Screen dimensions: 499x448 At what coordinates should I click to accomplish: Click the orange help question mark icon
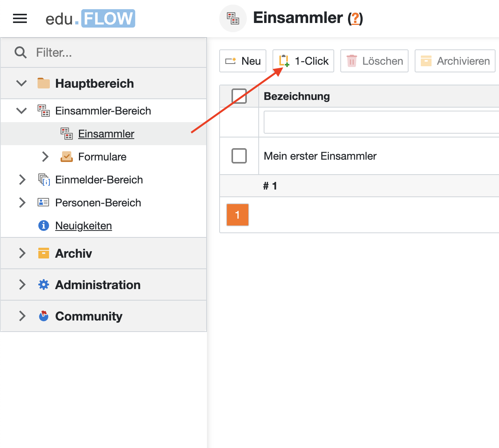click(356, 18)
